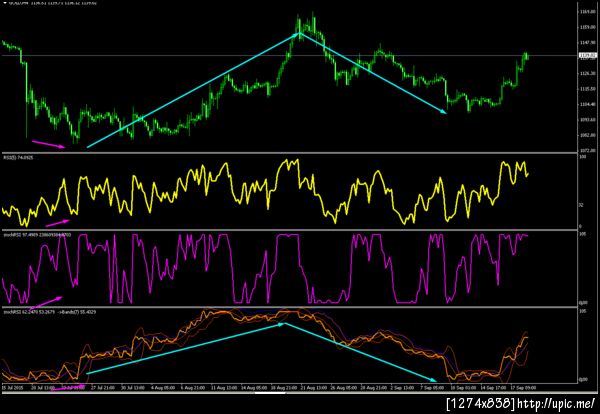Viewport: 600px width, 414px height.
Task: Click the 27 Jul 21:00 time axis label
Action: (101, 388)
